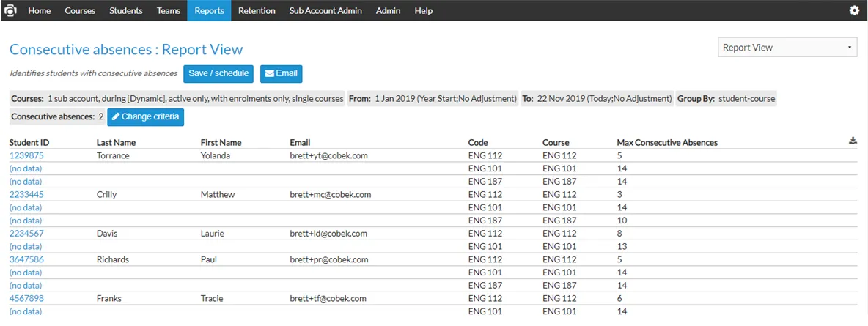Click the Last Name column header
Viewport: 868px width, 326px height.
(117, 142)
